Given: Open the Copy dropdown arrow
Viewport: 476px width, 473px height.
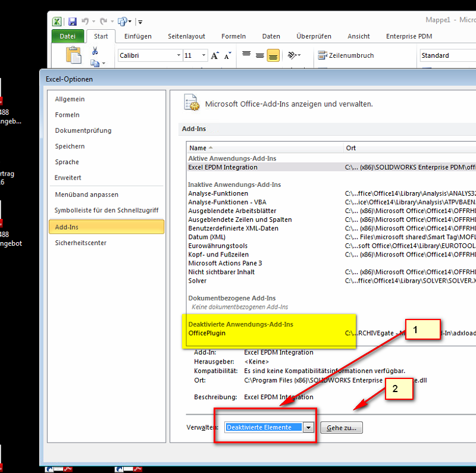Looking at the screenshot, I should click(104, 63).
